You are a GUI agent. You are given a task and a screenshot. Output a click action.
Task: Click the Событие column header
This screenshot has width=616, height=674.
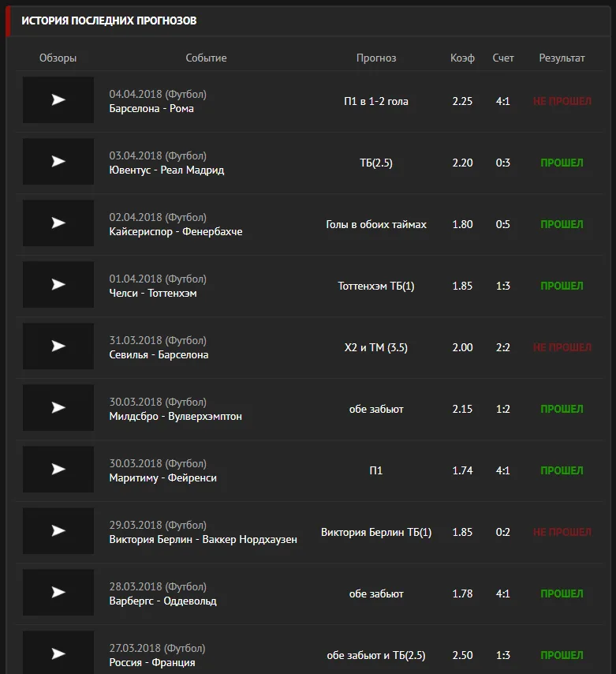point(206,58)
